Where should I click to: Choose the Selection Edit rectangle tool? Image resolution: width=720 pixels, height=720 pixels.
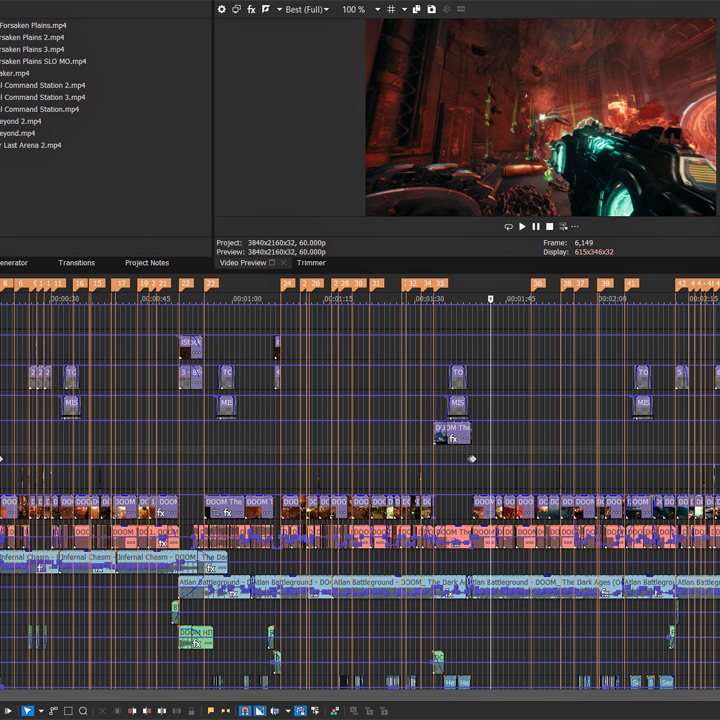point(68,711)
